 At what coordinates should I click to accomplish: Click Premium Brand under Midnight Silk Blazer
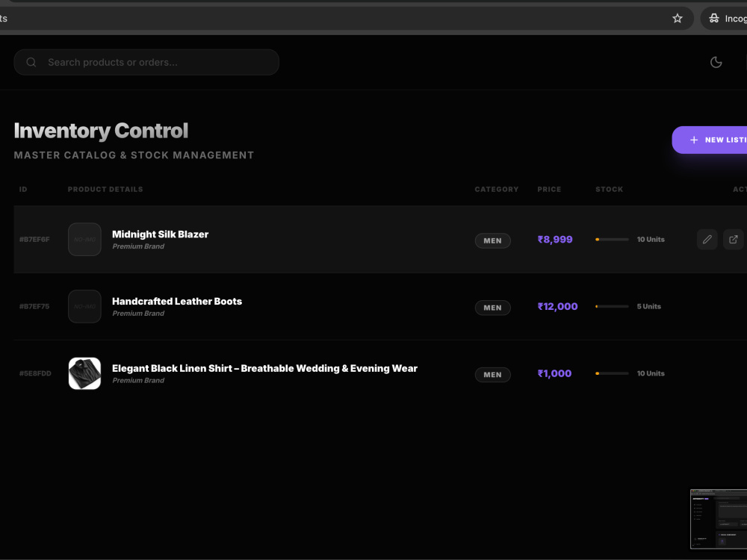pyautogui.click(x=138, y=246)
